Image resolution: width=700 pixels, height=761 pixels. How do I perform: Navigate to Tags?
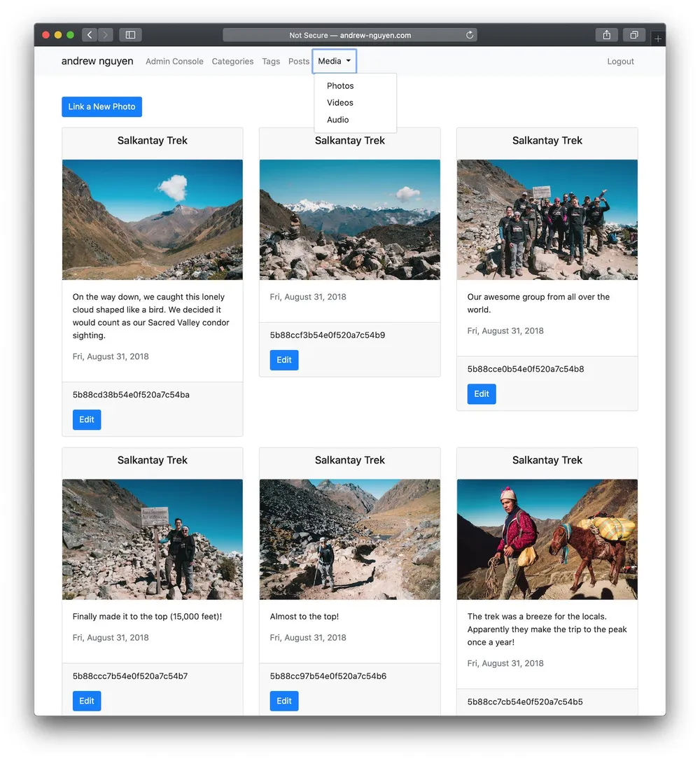point(271,62)
